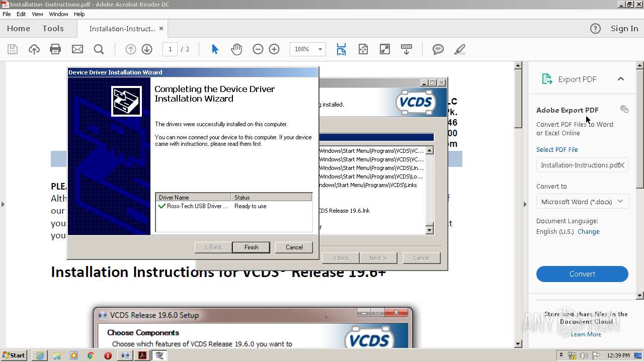The height and width of the screenshot is (362, 644).
Task: Click the taskbar clock 12:39 PM
Action: tap(618, 355)
